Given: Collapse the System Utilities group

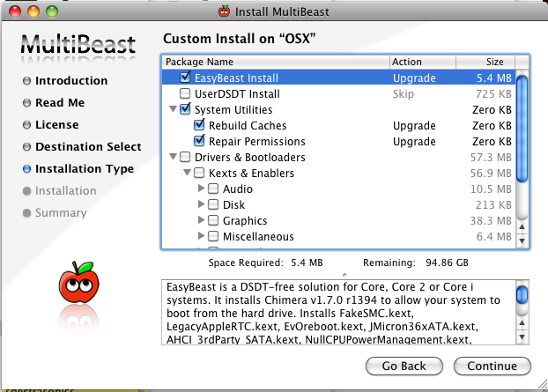Looking at the screenshot, I should (x=173, y=109).
